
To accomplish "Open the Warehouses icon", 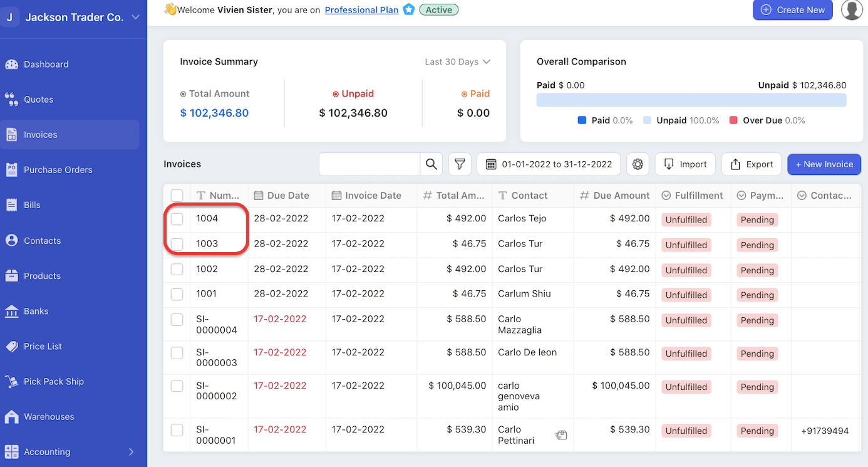I will (x=11, y=416).
